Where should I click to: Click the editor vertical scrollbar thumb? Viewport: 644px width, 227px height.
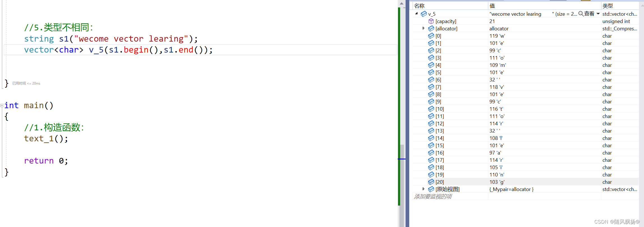[x=402, y=185]
